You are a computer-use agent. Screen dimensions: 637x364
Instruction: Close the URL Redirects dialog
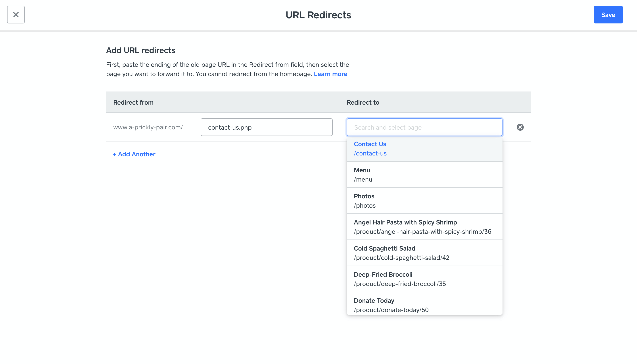point(16,15)
